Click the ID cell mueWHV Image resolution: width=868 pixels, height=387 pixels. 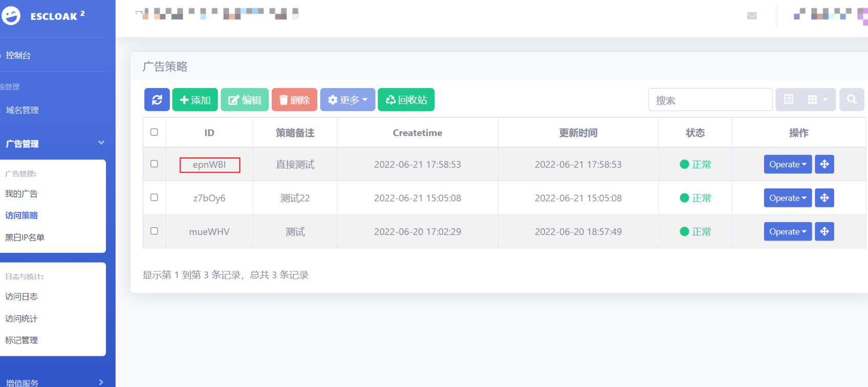209,232
